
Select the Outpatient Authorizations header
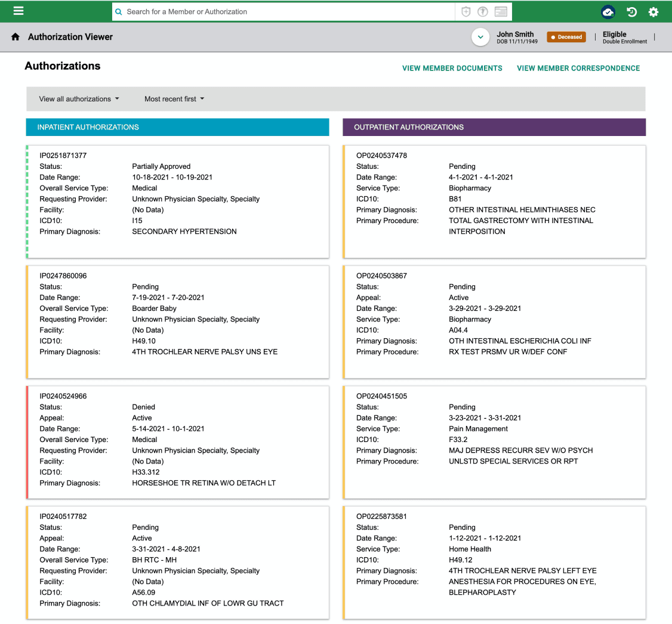click(494, 127)
